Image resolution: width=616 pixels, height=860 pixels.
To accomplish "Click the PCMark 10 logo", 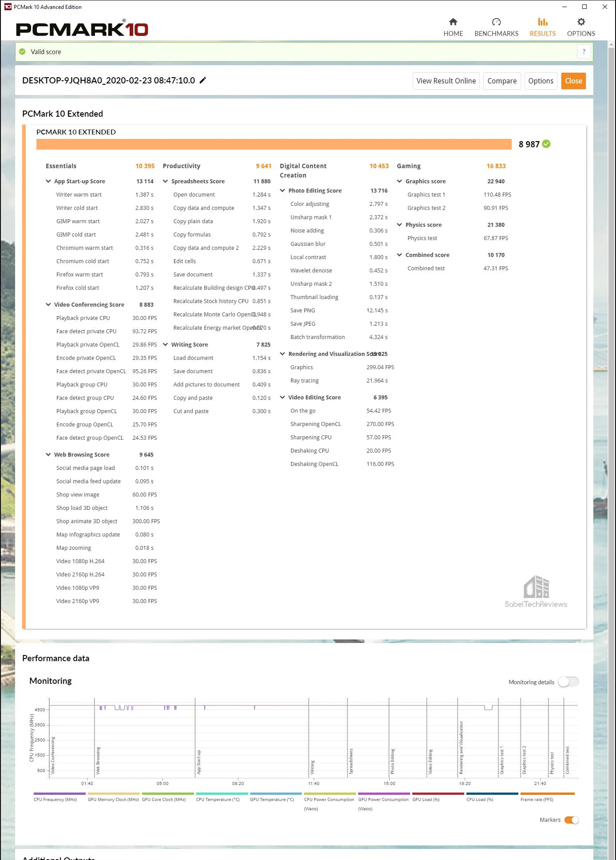I will tap(82, 29).
